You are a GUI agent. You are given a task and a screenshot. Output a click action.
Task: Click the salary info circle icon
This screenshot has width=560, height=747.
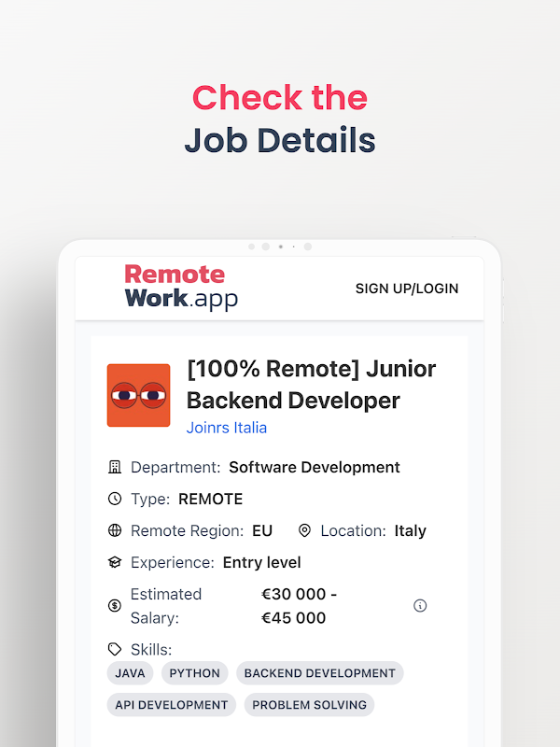(x=420, y=606)
